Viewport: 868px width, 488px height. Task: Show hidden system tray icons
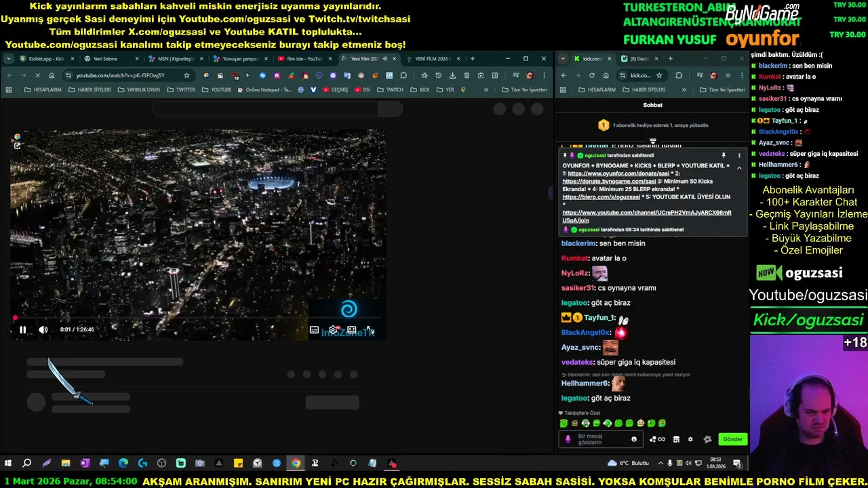coord(660,464)
